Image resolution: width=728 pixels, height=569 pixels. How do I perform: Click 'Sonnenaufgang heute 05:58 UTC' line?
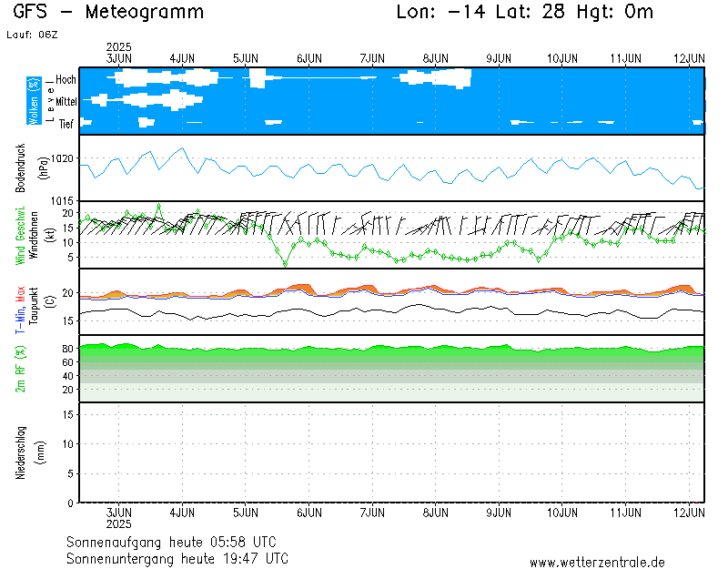171,542
